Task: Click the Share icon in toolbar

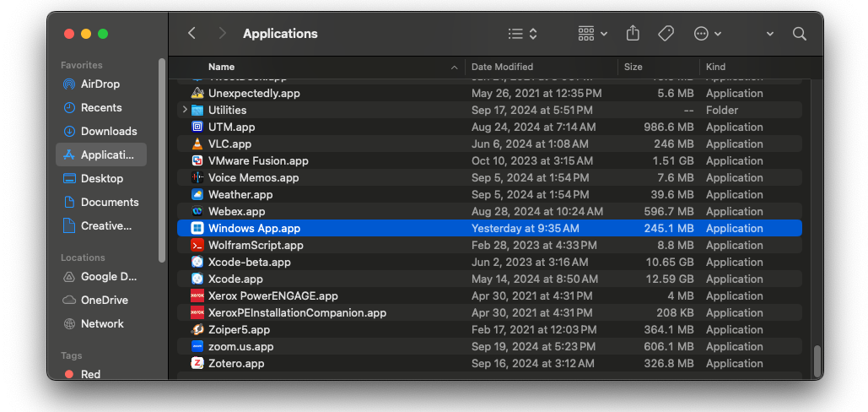Action: click(x=633, y=34)
